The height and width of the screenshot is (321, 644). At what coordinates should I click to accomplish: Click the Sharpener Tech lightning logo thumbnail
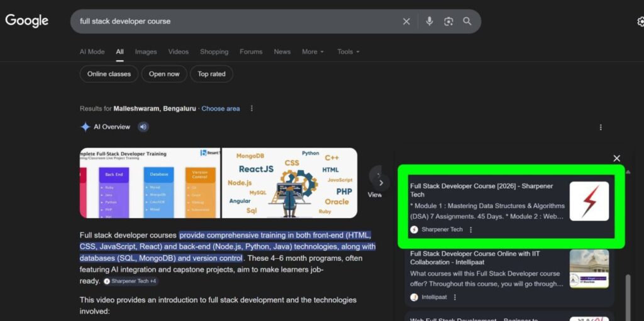(x=589, y=201)
